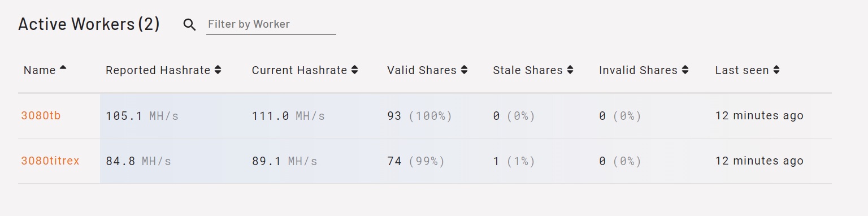Click the Current Hashrate sort arrows
This screenshot has height=216, width=868.
click(354, 70)
